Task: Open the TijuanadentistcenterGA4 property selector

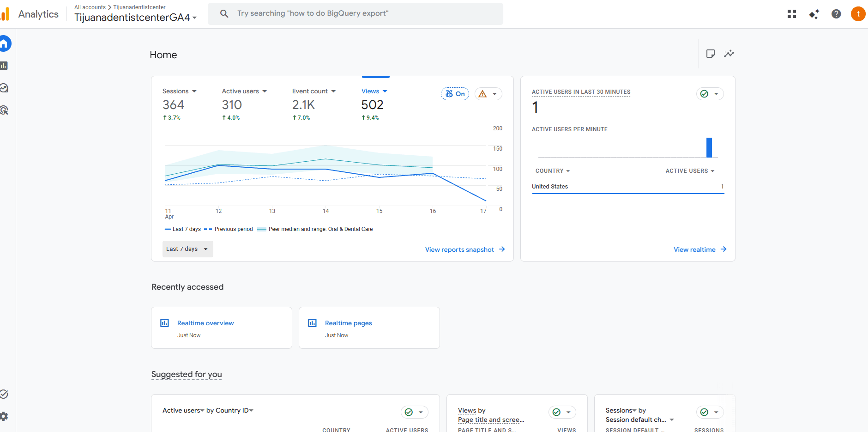Action: click(135, 18)
